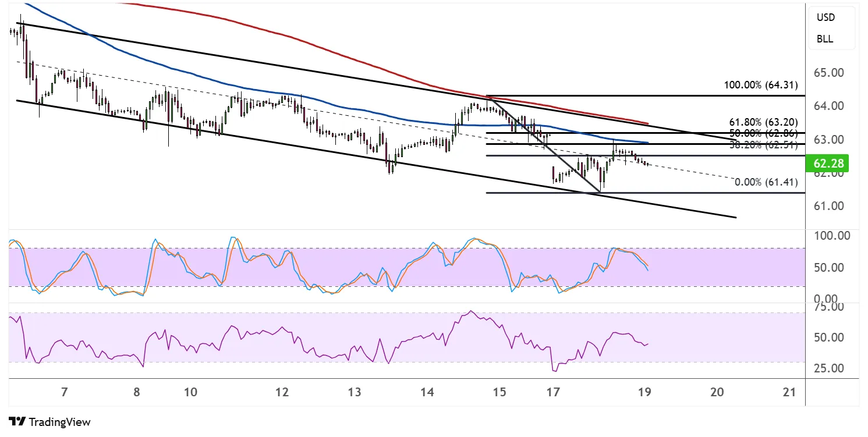Click date label 7 on time axis

64,393
